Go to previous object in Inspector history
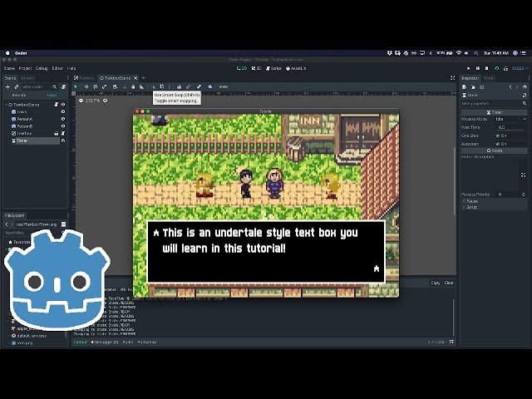Viewport: 532px width, 399px height. pyautogui.click(x=510, y=87)
